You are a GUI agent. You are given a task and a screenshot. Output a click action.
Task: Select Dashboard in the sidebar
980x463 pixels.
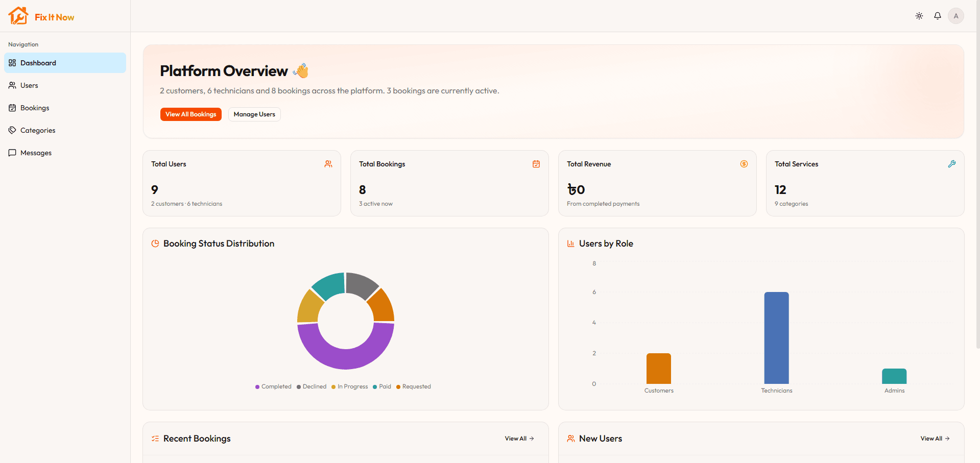(x=65, y=63)
